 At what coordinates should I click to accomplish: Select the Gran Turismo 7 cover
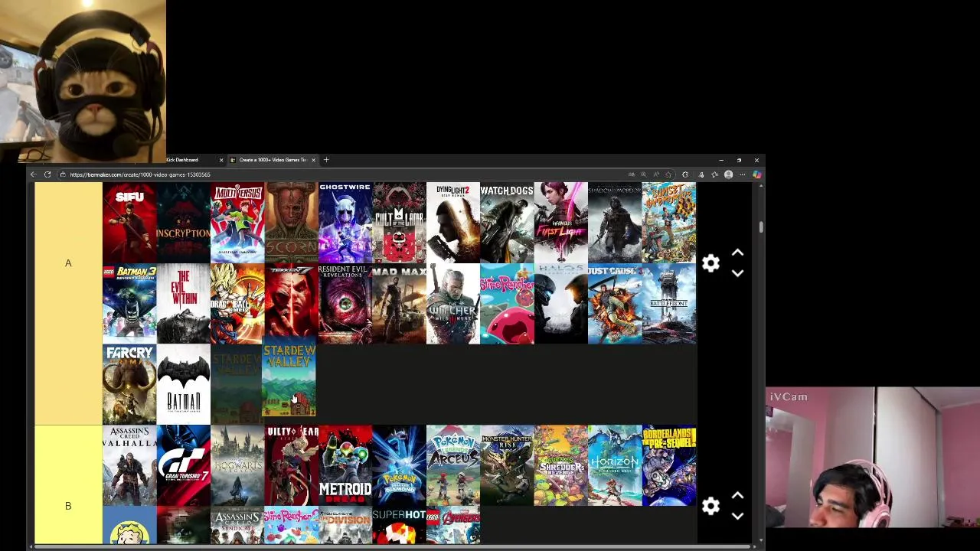click(x=183, y=466)
